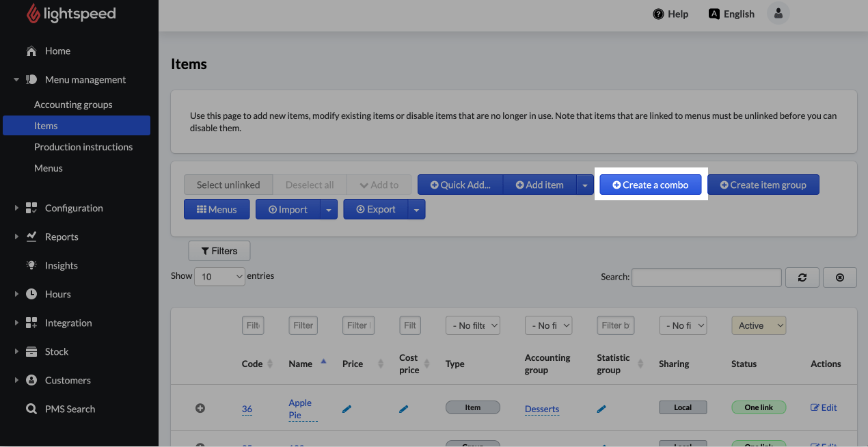Click the pencil icon in Apple Pie Price column
This screenshot has width=868, height=447.
click(347, 409)
